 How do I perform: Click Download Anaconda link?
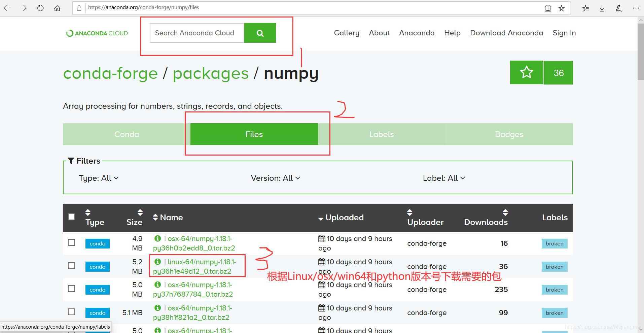point(507,33)
